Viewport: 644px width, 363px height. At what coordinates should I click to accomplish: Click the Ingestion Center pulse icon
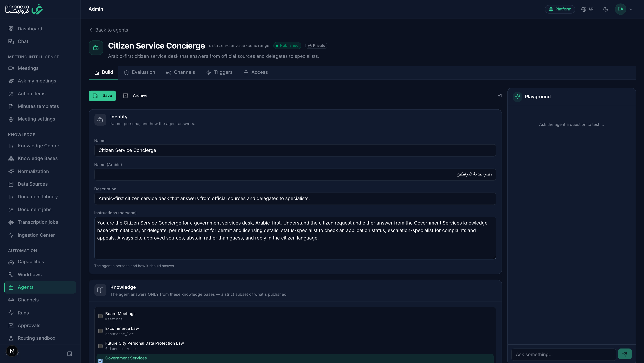[11, 235]
